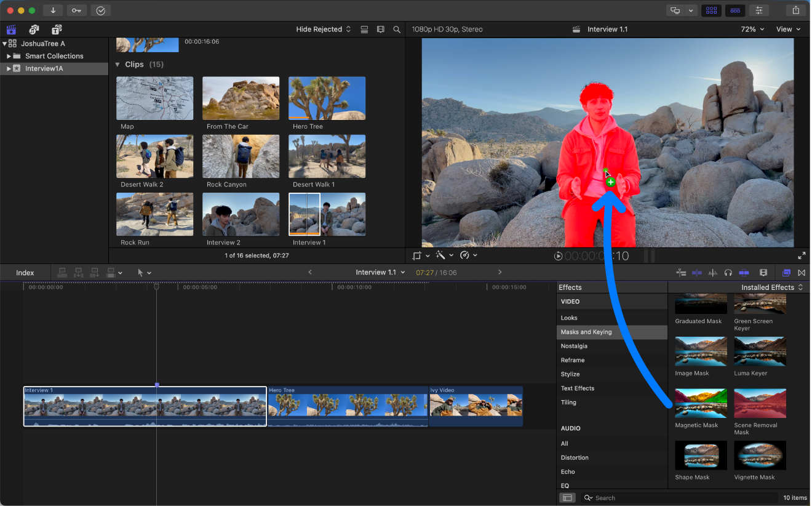The width and height of the screenshot is (812, 506).
Task: Open the Titles and Generators sidebar
Action: [x=56, y=30]
